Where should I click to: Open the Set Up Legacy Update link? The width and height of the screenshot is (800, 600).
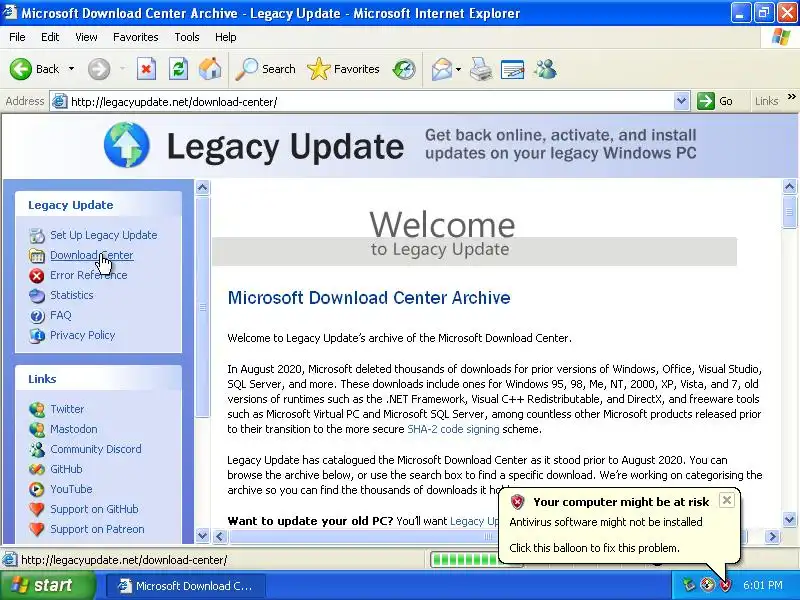click(104, 235)
